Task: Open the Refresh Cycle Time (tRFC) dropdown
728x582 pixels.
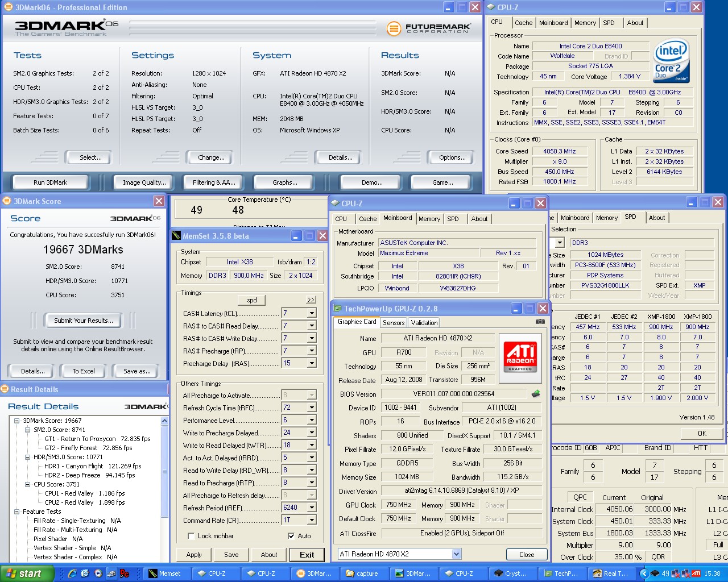Action: point(312,408)
